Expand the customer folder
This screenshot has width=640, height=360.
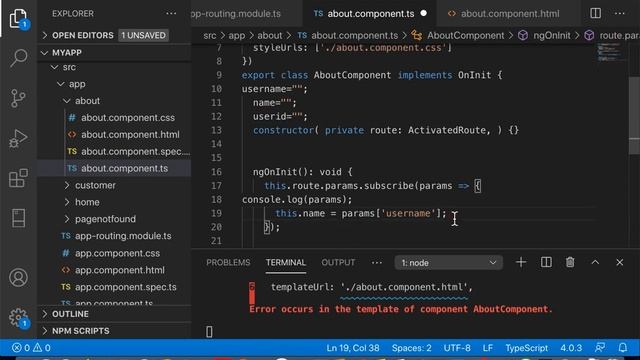pos(114,185)
